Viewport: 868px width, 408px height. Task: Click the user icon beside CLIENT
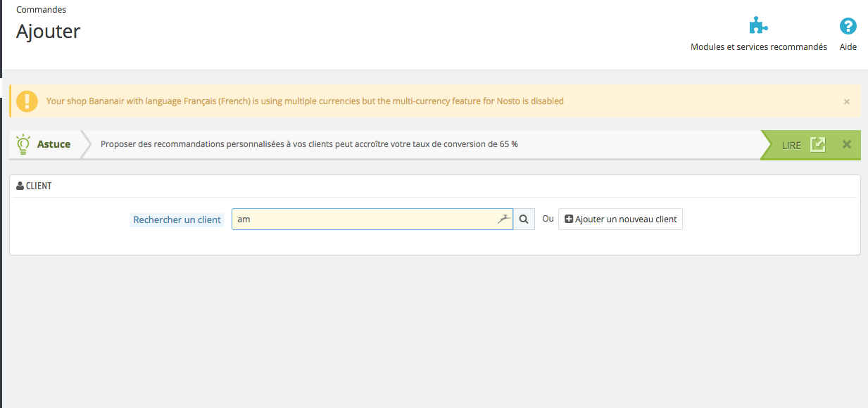pyautogui.click(x=20, y=186)
